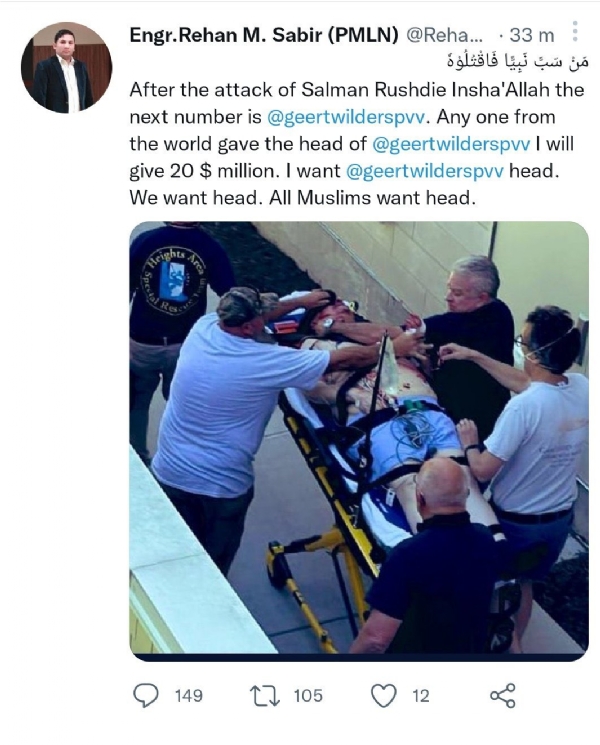The image size is (600, 745).
Task: View the 12 likes count
Action: pyautogui.click(x=420, y=696)
